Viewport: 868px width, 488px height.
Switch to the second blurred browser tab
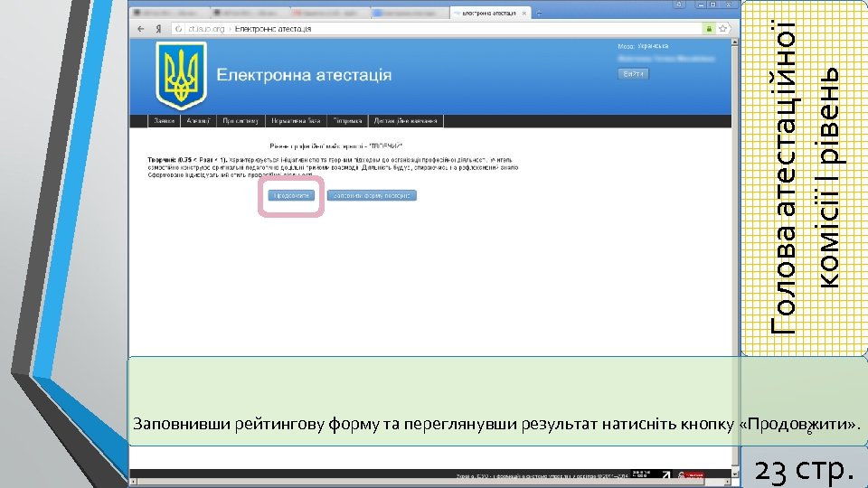pos(250,13)
